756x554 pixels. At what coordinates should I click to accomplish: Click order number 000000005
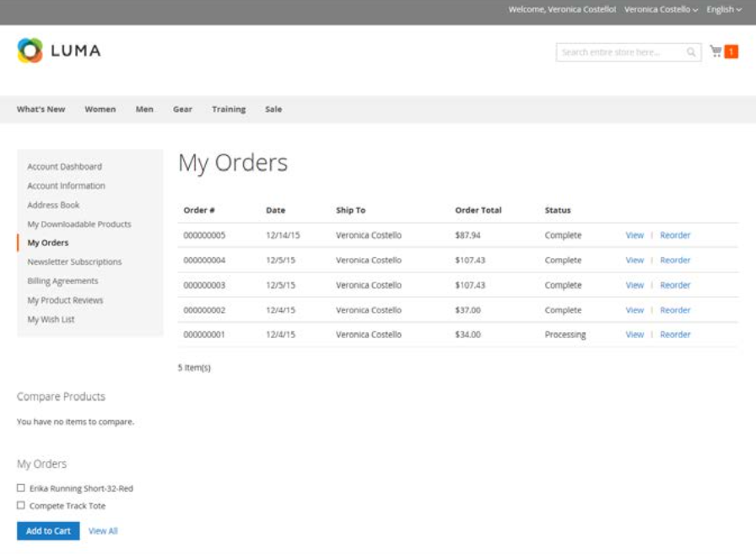(x=204, y=235)
